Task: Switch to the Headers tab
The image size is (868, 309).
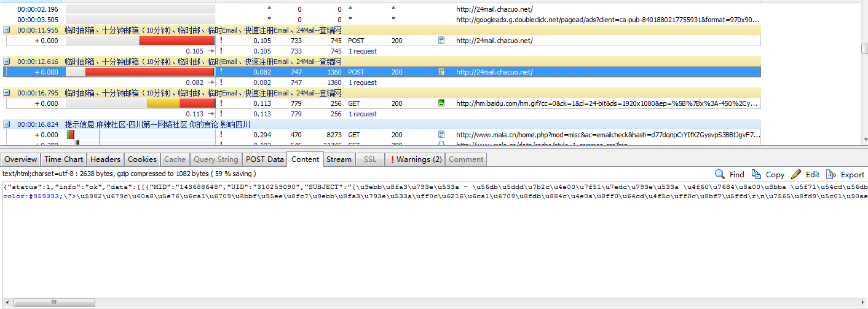Action: click(x=105, y=159)
